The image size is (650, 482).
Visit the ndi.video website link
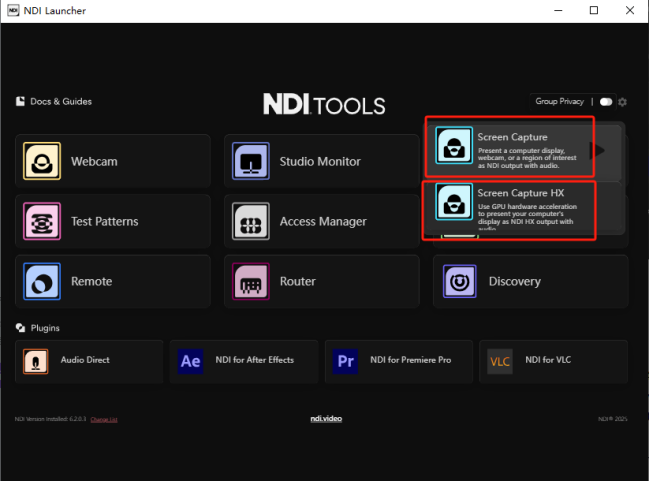(326, 419)
